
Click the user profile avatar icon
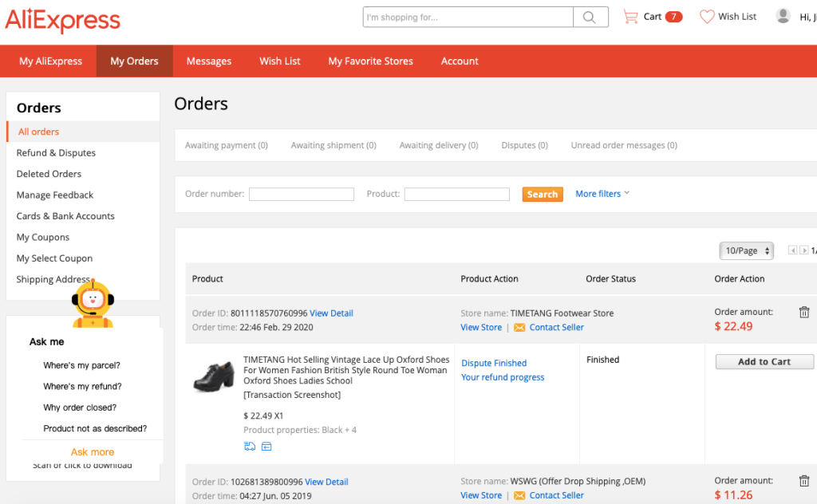tap(783, 16)
